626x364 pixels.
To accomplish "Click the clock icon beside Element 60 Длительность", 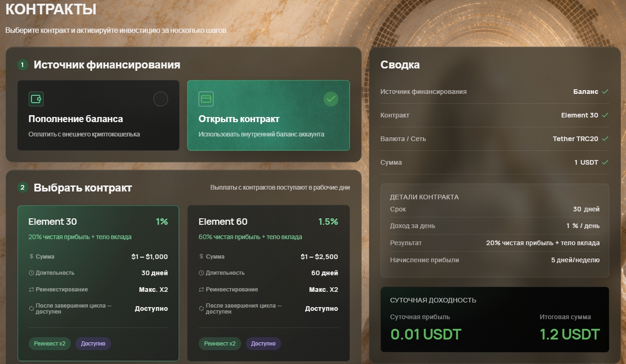I will pyautogui.click(x=201, y=273).
